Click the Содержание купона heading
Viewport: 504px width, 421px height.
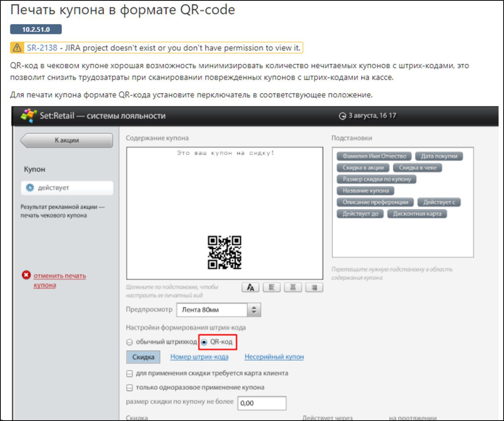pyautogui.click(x=157, y=138)
